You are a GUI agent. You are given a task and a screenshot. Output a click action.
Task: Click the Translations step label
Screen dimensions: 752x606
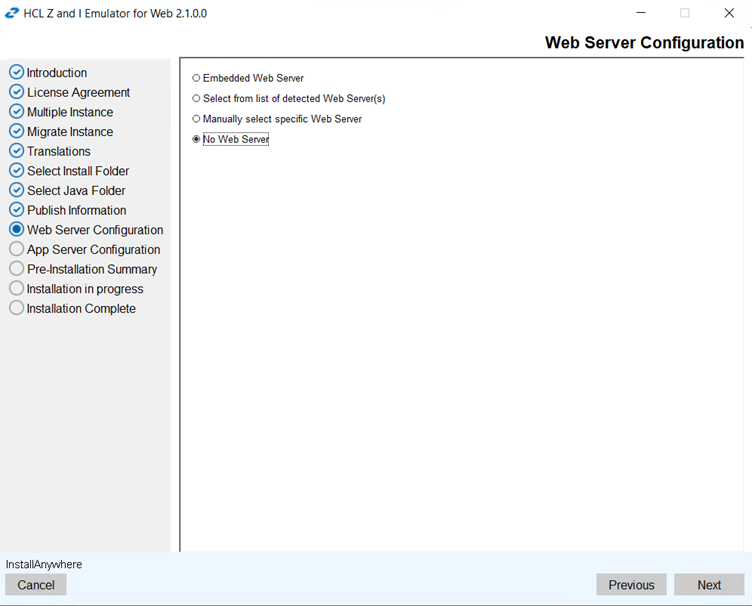point(59,152)
